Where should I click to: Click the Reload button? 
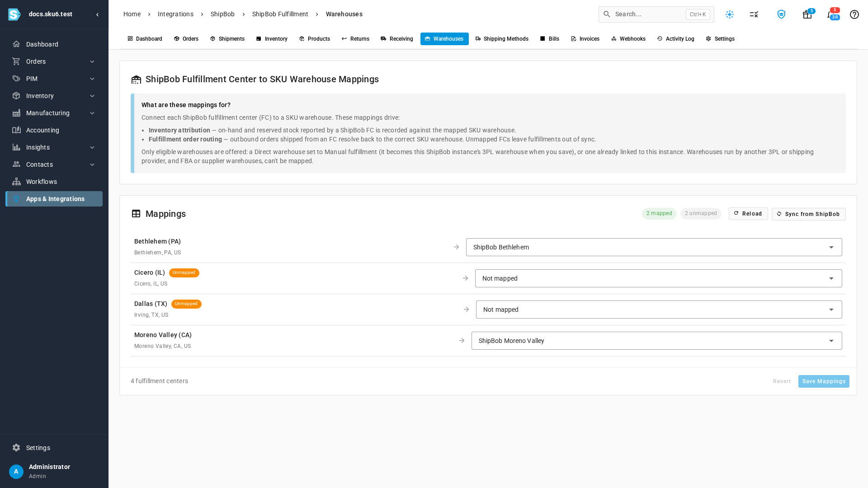pos(748,214)
